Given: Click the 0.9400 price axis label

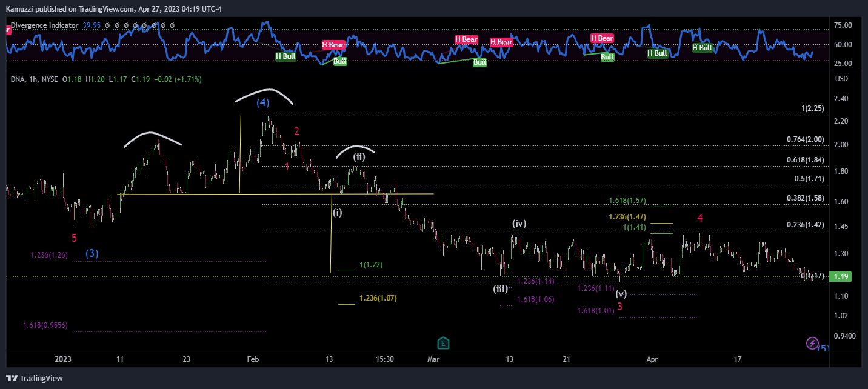Looking at the screenshot, I should pyautogui.click(x=843, y=336).
